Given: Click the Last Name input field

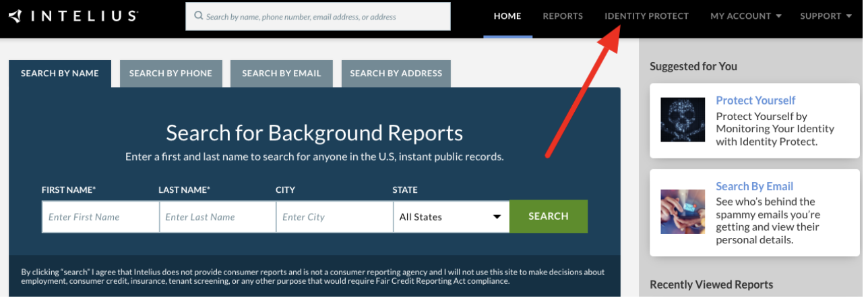Looking at the screenshot, I should pyautogui.click(x=218, y=217).
